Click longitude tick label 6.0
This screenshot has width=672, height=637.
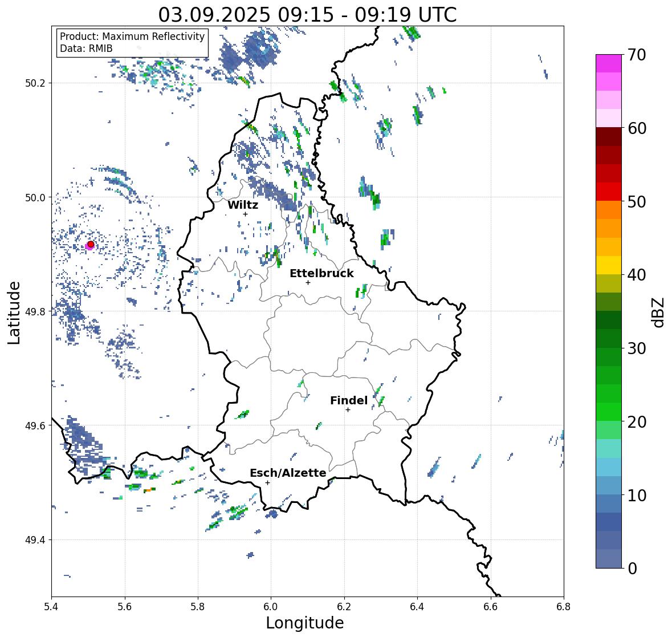(x=271, y=606)
